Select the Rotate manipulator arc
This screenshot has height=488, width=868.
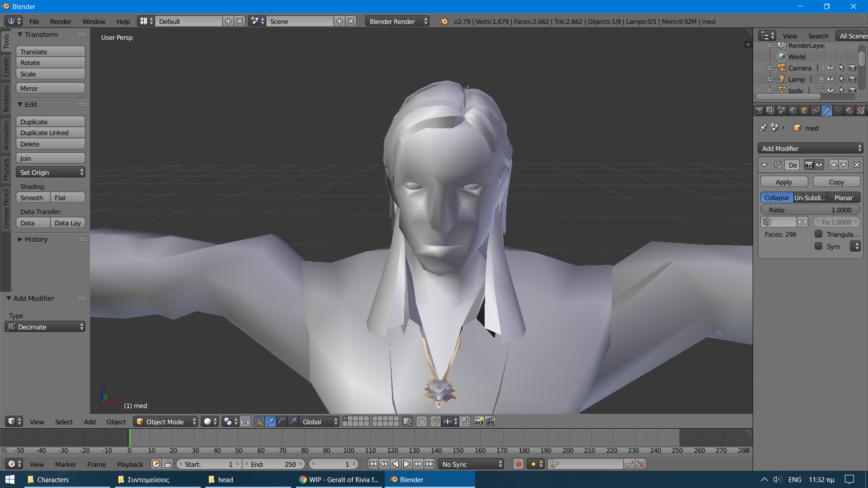coord(282,422)
